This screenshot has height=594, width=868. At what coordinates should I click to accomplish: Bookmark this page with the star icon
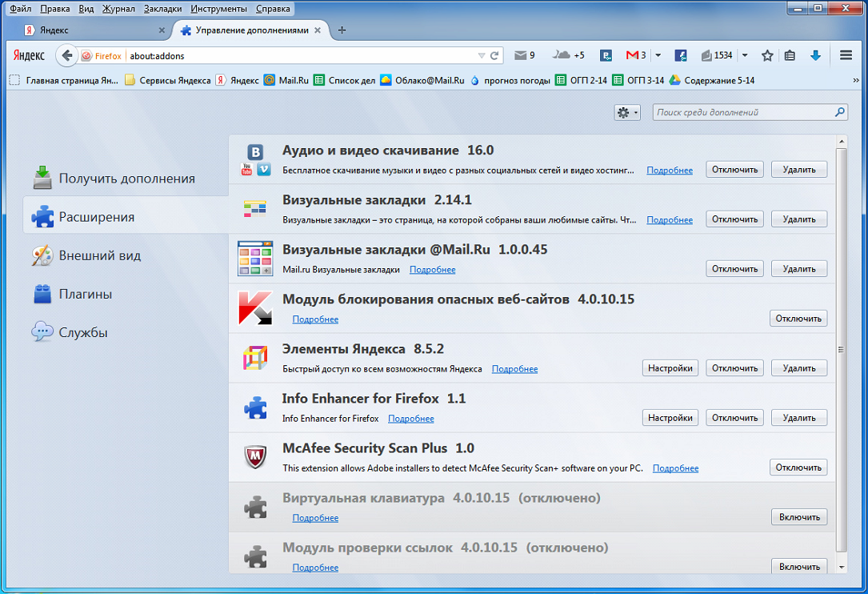pos(767,55)
